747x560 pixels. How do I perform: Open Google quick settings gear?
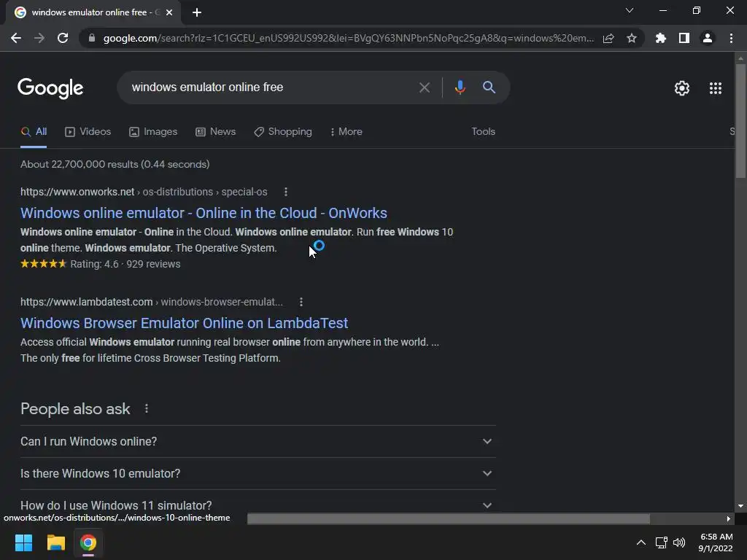click(682, 88)
